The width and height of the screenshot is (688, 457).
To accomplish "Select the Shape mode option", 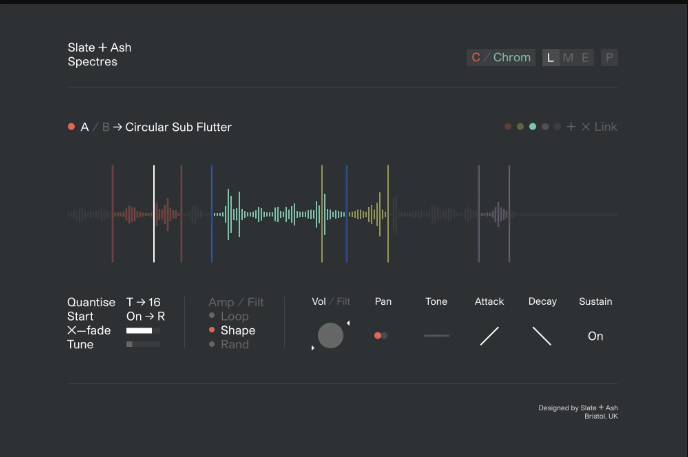I will tap(237, 330).
